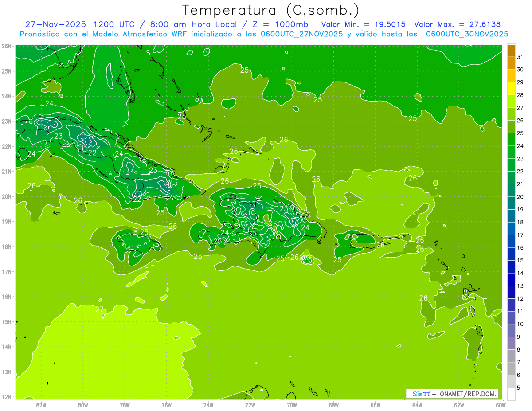Screen dimensions: 532x411
Task: Select "Valor Min. = 19.5015" in header
Action: click(363, 24)
